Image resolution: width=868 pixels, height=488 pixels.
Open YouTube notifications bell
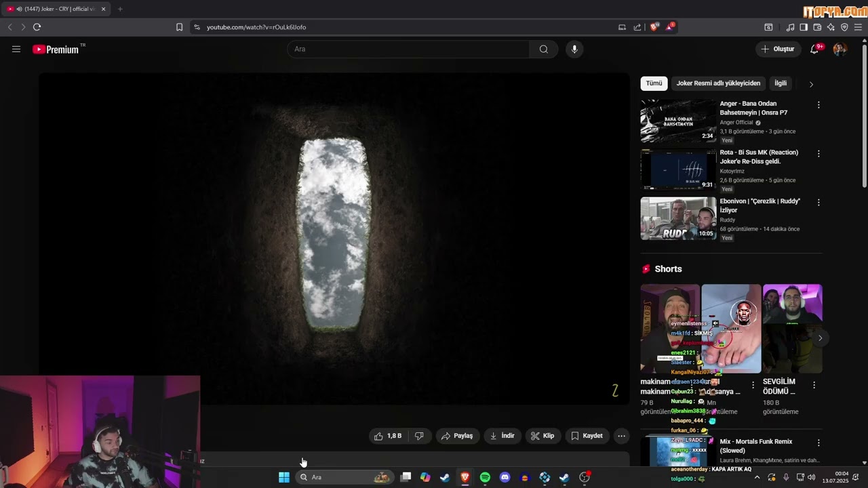(x=814, y=49)
